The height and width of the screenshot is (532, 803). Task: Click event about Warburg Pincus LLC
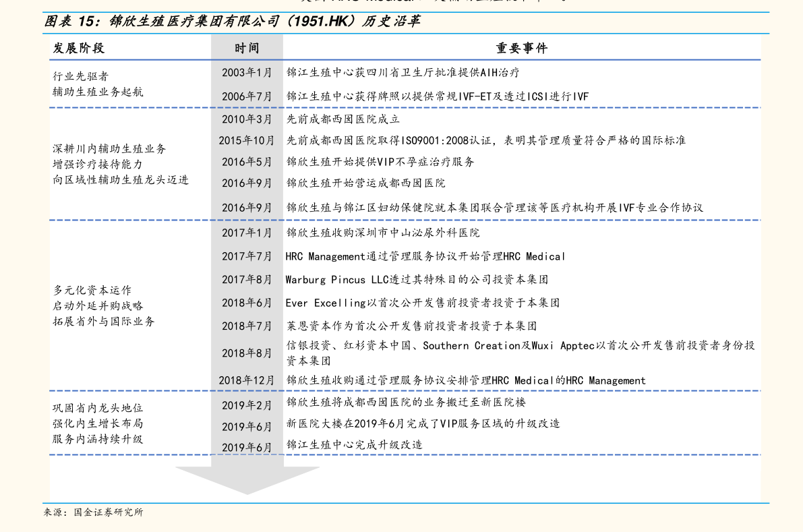pos(417,280)
